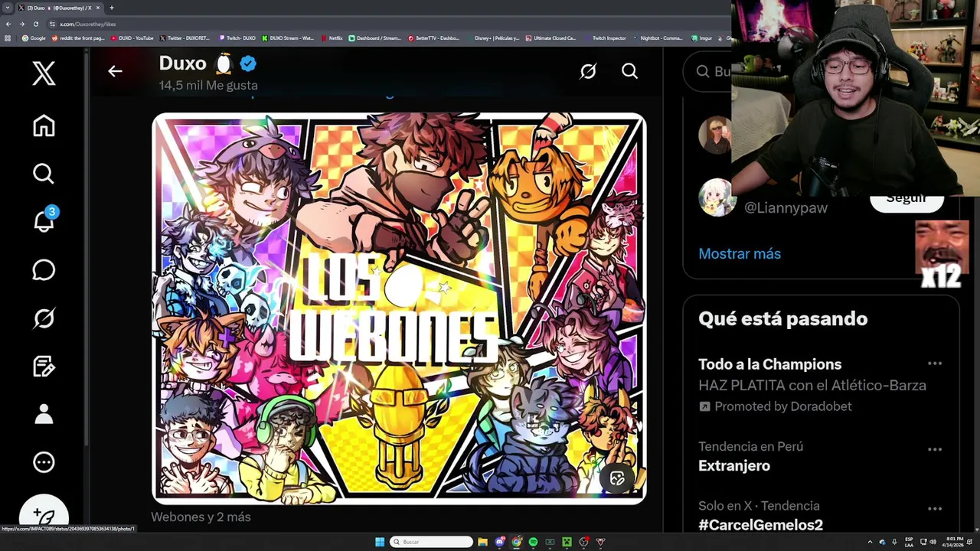This screenshot has width=980, height=551.
Task: Open Explore search in left sidebar
Action: 44,174
